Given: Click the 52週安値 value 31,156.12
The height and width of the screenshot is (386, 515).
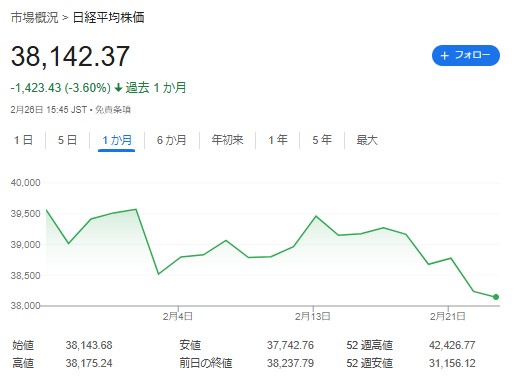Looking at the screenshot, I should 452,363.
